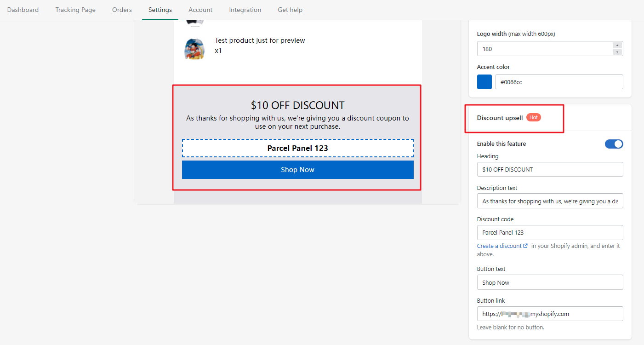
Task: Select the Settings tab
Action: click(x=160, y=10)
